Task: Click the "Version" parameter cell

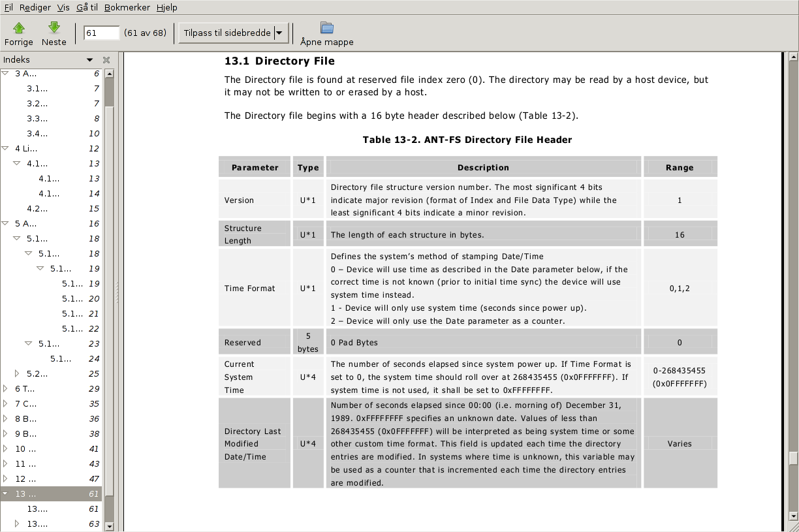Action: 255,200
